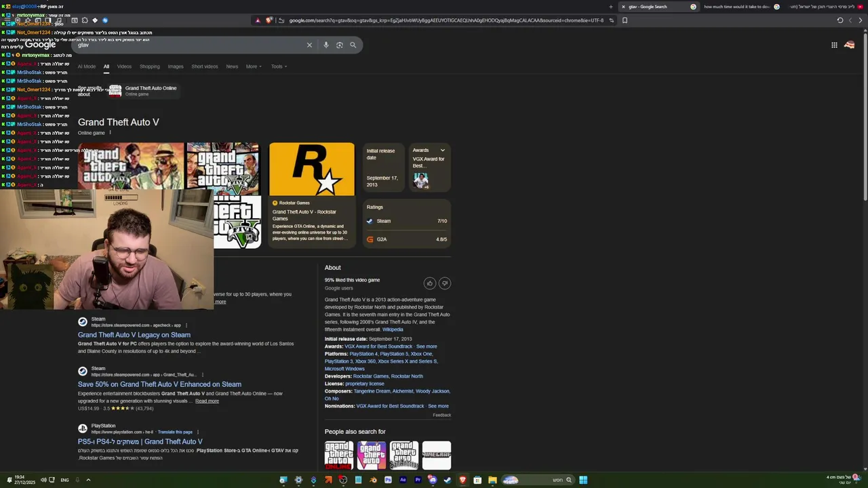
Task: Bookmark this page in address bar
Action: (625, 20)
